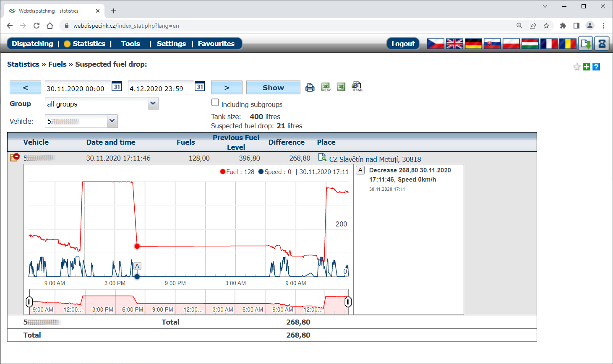This screenshot has width=613, height=364.
Task: Open the start date calendar picker
Action: click(x=117, y=87)
